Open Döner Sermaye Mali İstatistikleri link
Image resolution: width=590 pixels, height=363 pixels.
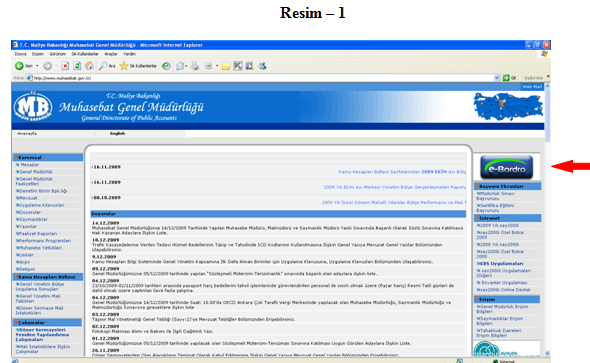[40, 311]
